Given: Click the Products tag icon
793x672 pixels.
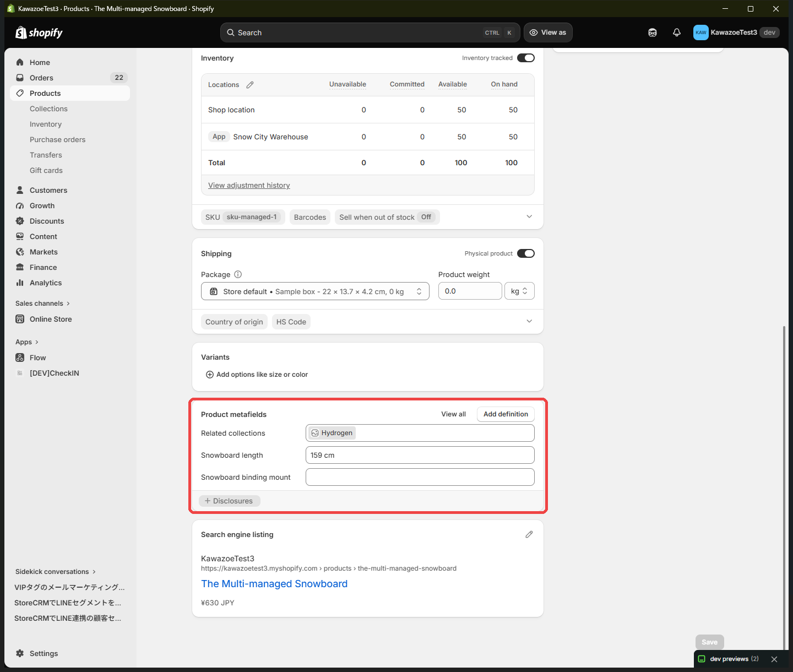Looking at the screenshot, I should [x=20, y=93].
